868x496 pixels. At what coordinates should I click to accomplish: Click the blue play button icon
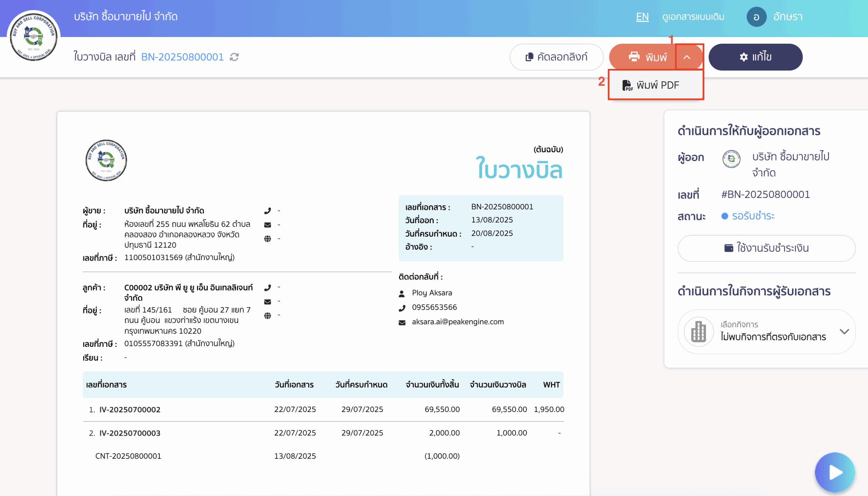point(835,473)
